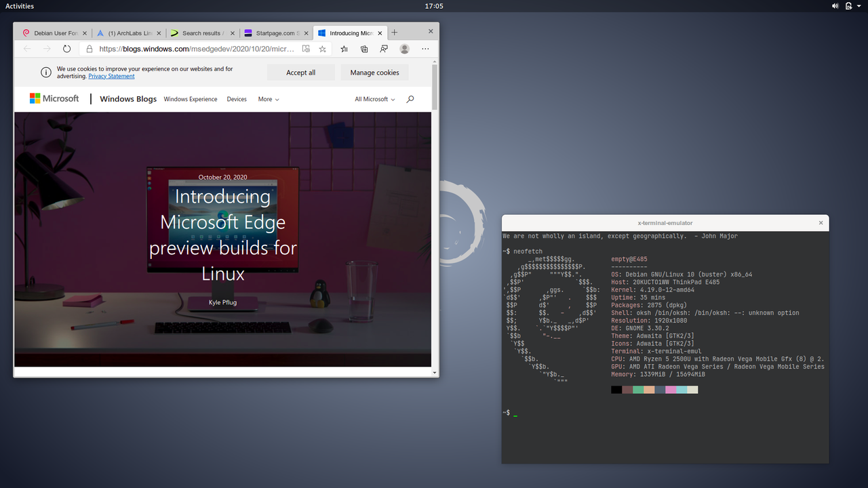The height and width of the screenshot is (488, 868).
Task: Click the October 20, 2020 date text
Action: 222,177
